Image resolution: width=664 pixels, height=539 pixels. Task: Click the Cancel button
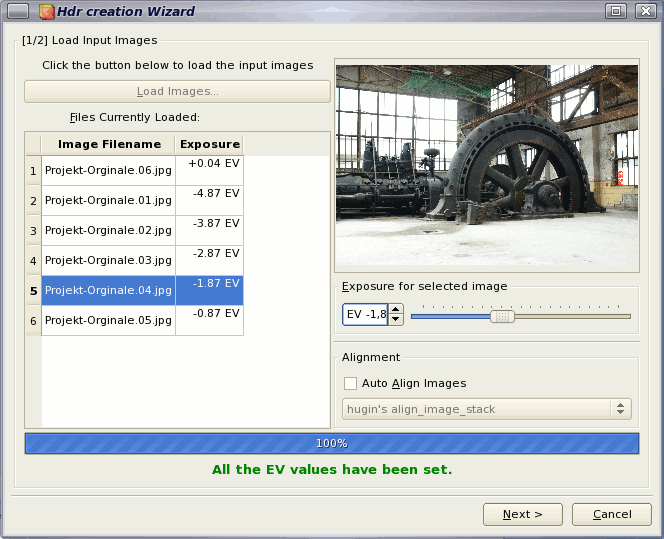click(x=611, y=514)
